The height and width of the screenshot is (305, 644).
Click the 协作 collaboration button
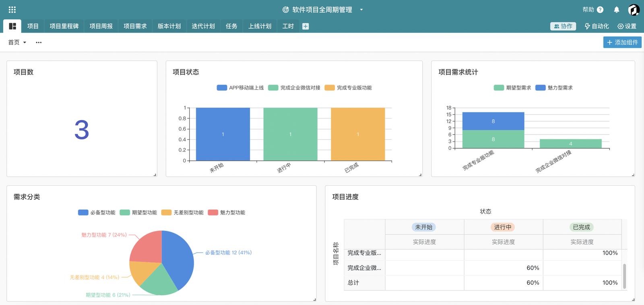[x=563, y=26]
